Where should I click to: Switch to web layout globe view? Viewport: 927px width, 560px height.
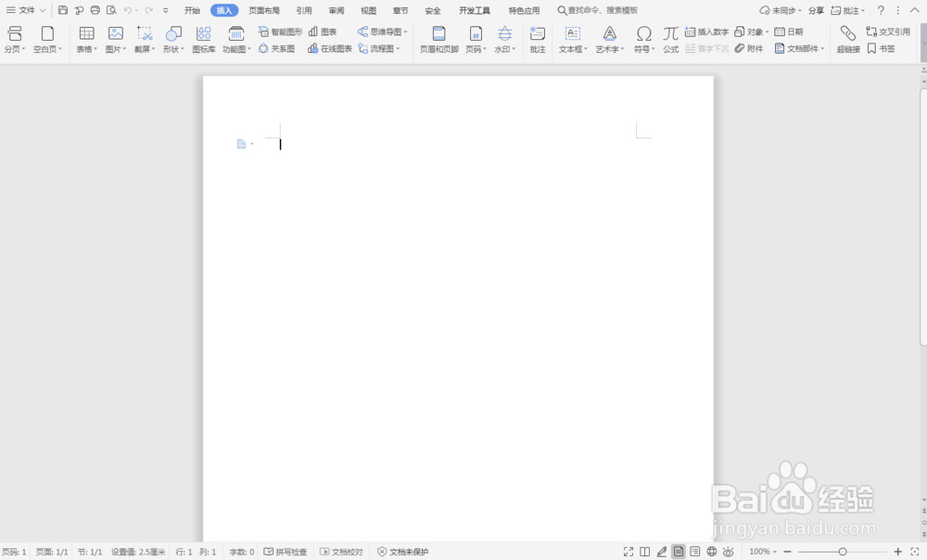point(712,552)
